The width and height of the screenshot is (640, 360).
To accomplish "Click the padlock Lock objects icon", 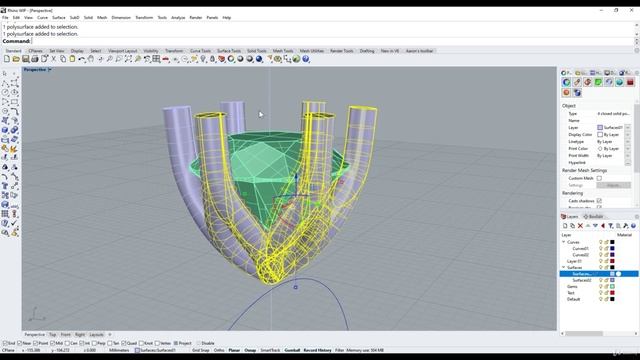I will (212, 59).
